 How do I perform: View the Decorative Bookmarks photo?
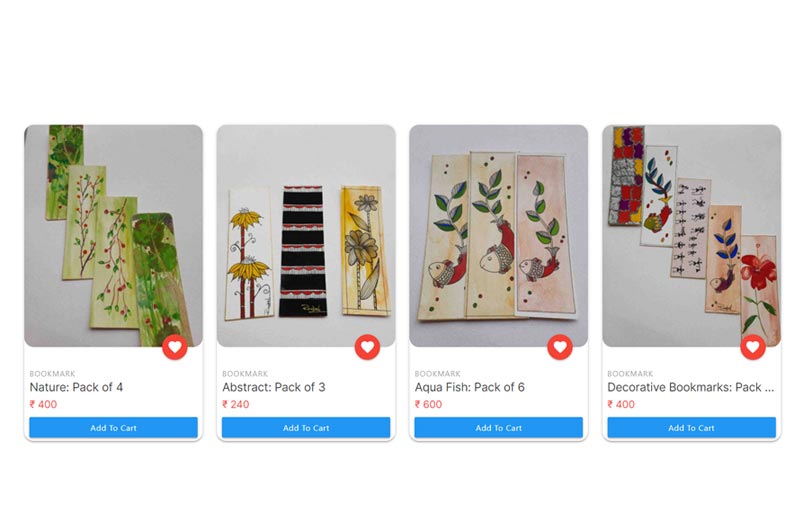(691, 236)
